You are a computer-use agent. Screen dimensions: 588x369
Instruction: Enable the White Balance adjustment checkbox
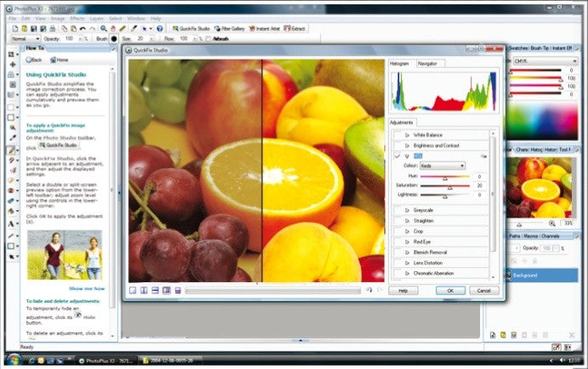(398, 135)
